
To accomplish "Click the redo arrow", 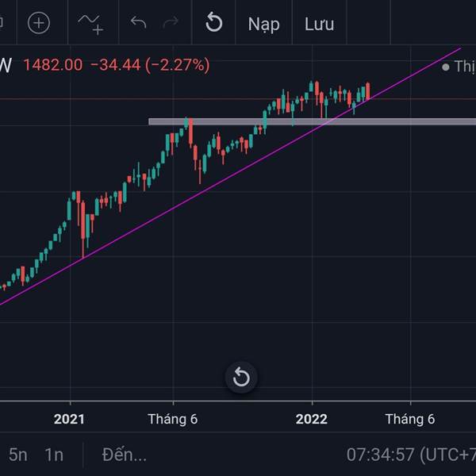I will coord(171,23).
